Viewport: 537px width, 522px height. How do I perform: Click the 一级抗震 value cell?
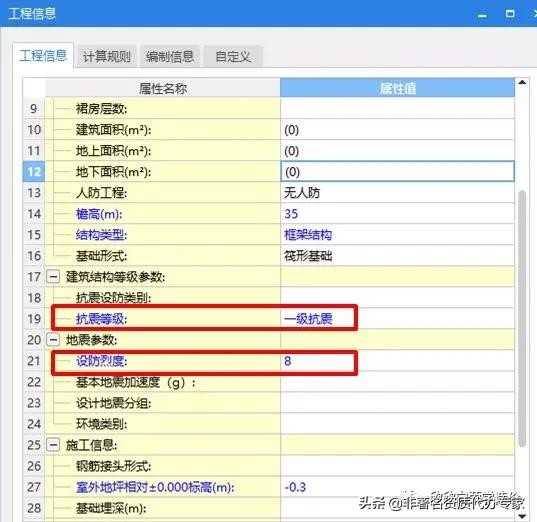click(398, 319)
